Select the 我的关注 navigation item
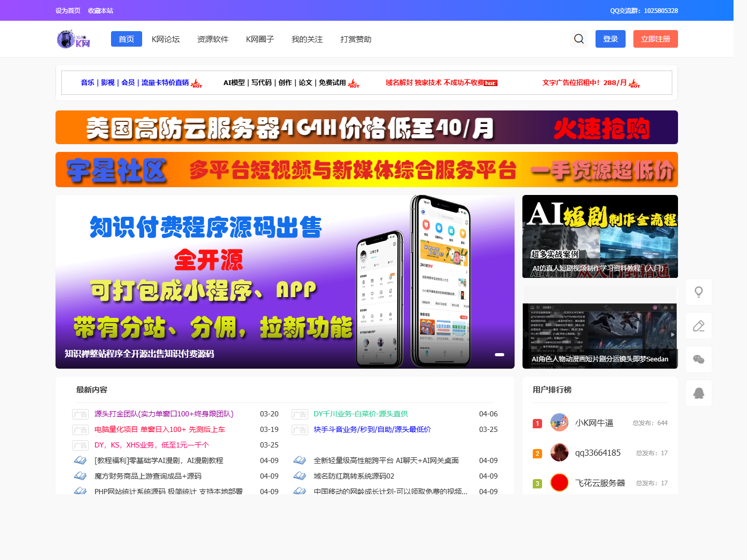This screenshot has height=560, width=747. click(x=307, y=39)
